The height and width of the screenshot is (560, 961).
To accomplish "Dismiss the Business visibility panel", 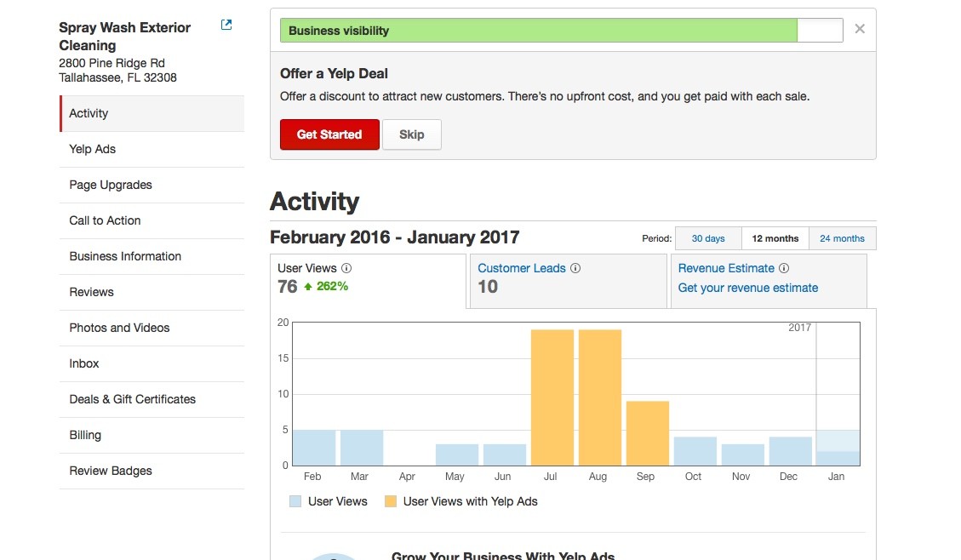I will coord(860,29).
